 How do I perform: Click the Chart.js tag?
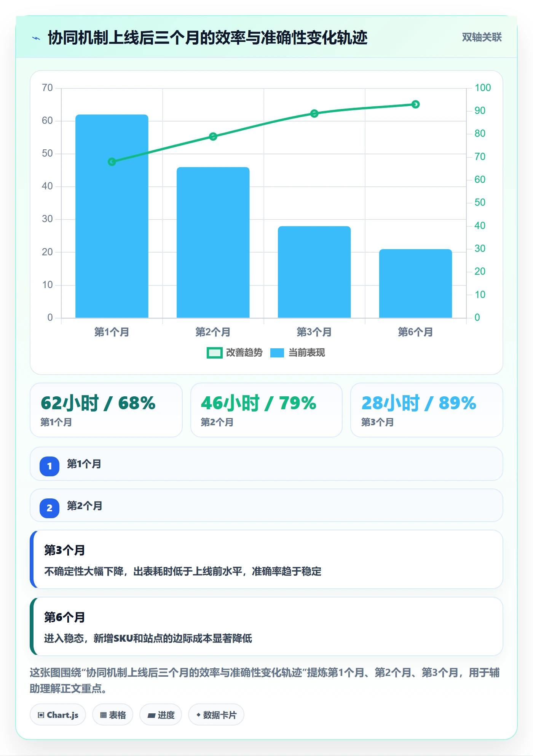point(58,715)
